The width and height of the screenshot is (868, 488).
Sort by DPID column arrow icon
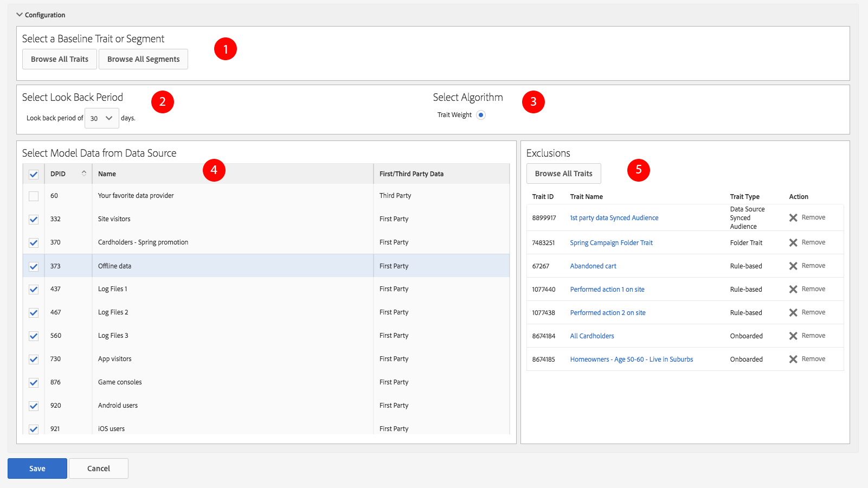(x=84, y=174)
